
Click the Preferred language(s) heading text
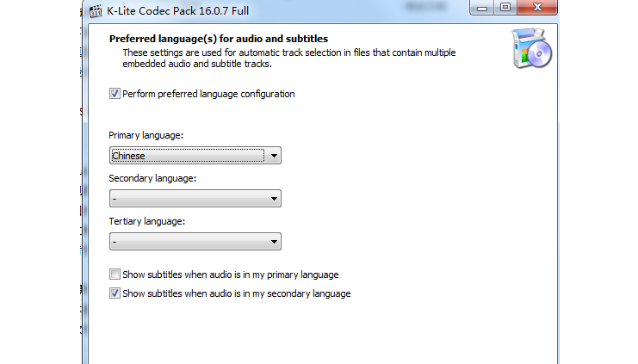(219, 39)
